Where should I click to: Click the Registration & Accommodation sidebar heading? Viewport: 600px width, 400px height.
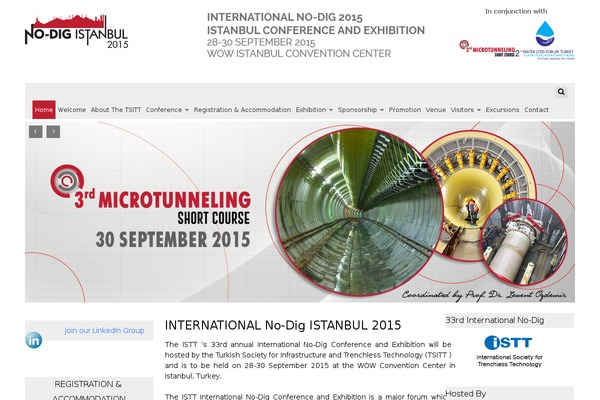(x=88, y=390)
